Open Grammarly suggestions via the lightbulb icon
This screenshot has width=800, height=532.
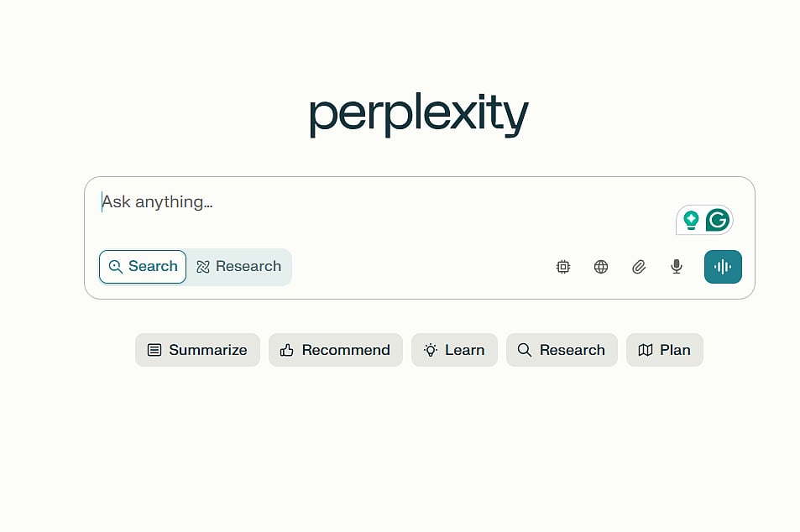point(692,219)
